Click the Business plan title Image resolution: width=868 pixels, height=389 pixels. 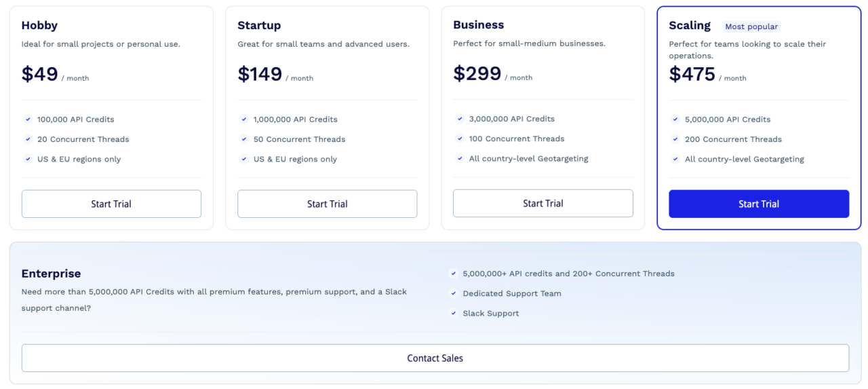click(x=478, y=25)
